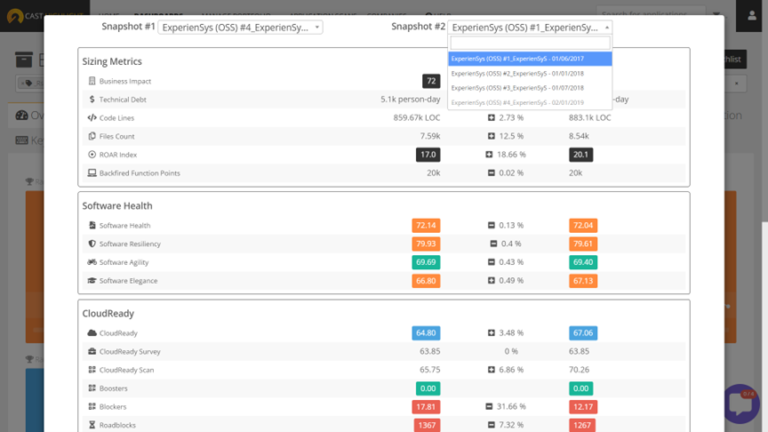This screenshot has width=768, height=432.
Task: Open the chat support bubble
Action: [x=741, y=404]
